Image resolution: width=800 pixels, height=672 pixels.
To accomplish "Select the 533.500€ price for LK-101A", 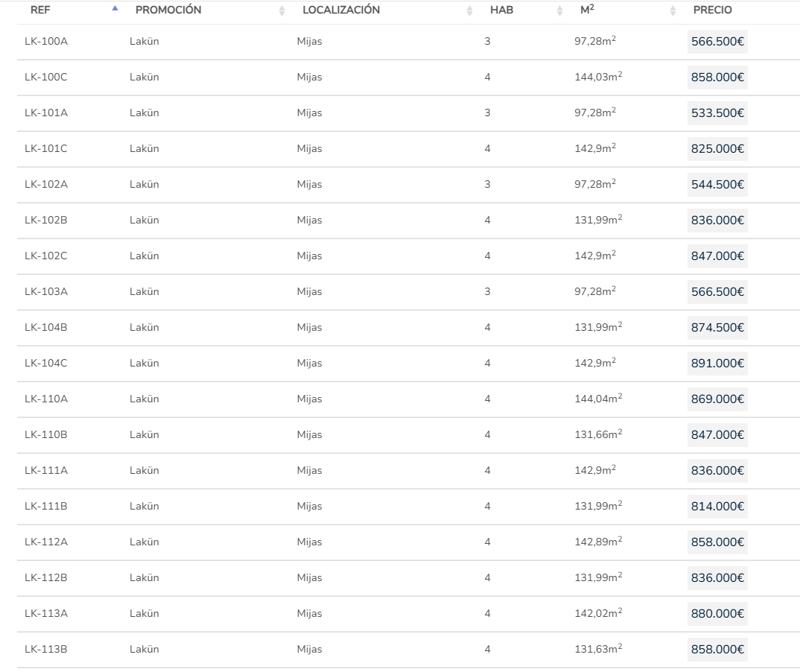I will click(717, 113).
